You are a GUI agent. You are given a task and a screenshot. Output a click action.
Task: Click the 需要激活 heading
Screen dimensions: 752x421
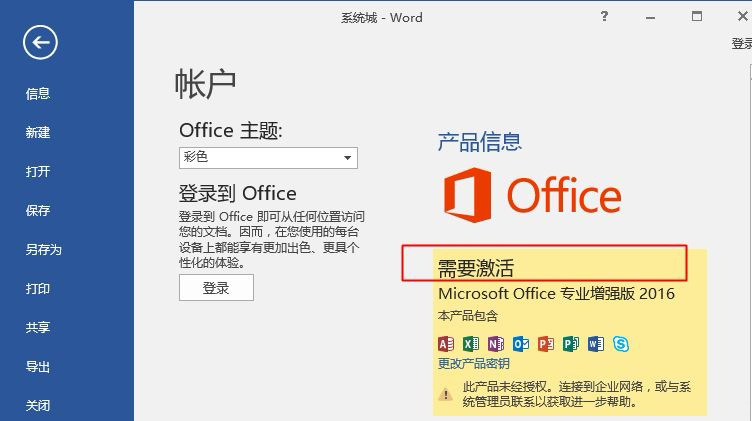476,268
